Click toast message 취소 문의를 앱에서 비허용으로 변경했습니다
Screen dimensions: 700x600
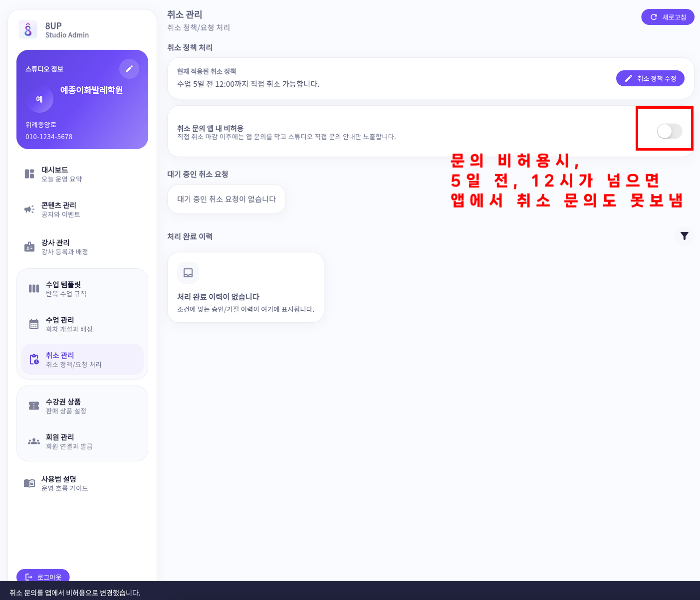pos(75,593)
